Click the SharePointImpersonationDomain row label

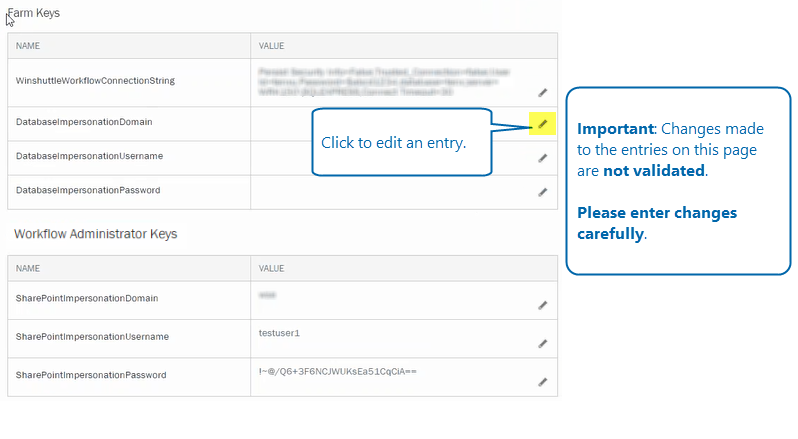coord(87,298)
